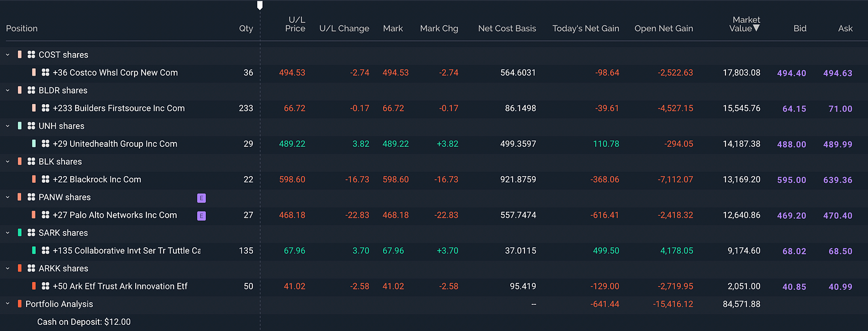Image resolution: width=868 pixels, height=331 pixels.
Task: Click the four-dot icon beside Palo Alto Networks
Action: pos(45,215)
